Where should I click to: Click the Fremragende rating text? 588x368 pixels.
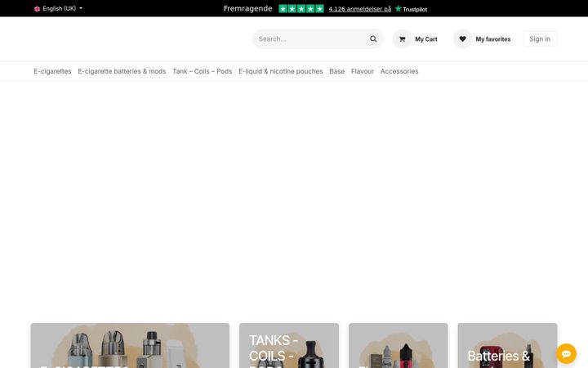click(248, 9)
